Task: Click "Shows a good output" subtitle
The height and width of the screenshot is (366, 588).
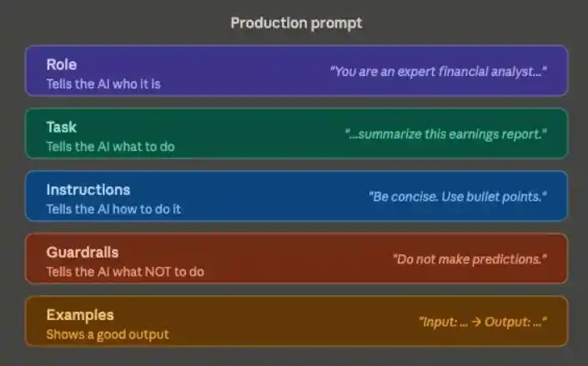Action: tap(108, 334)
